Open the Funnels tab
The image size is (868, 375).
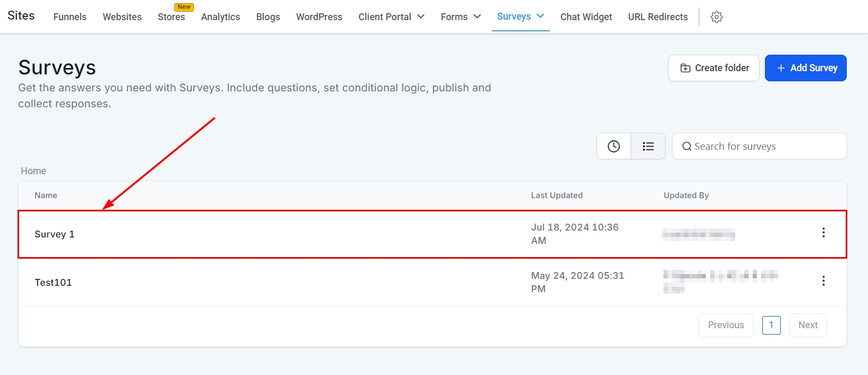[x=70, y=17]
